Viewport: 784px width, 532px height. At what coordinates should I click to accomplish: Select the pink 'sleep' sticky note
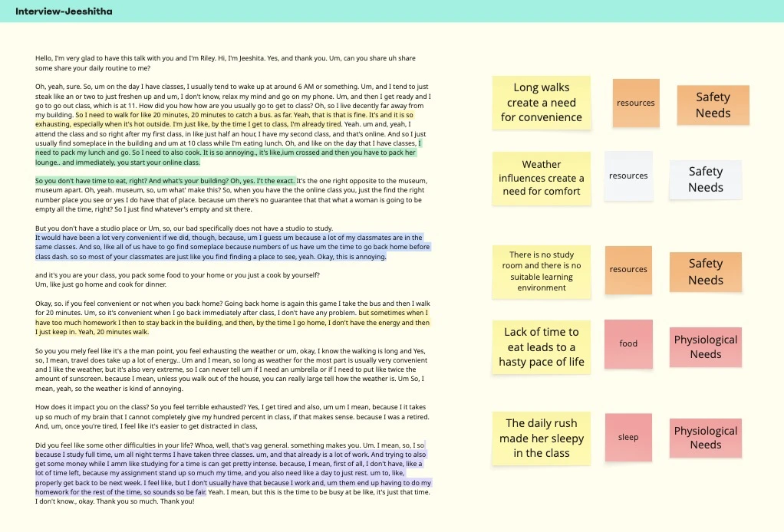[x=628, y=437]
